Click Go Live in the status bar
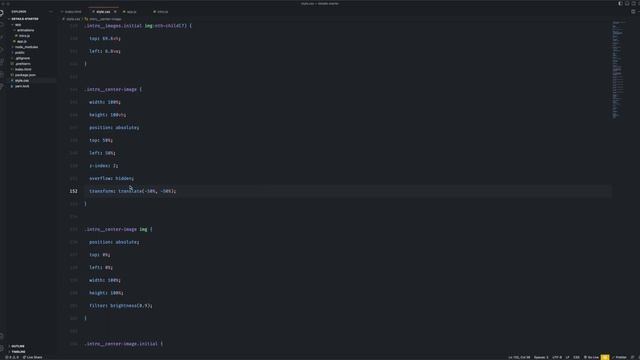 (591, 358)
